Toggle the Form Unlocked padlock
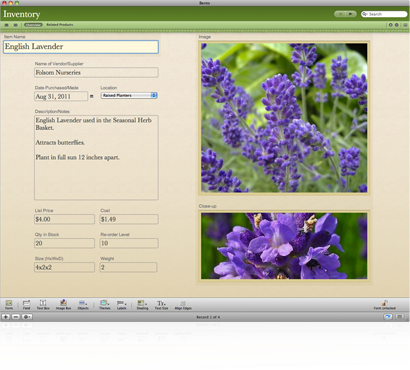Viewport: 410px width, 370px height. click(385, 305)
